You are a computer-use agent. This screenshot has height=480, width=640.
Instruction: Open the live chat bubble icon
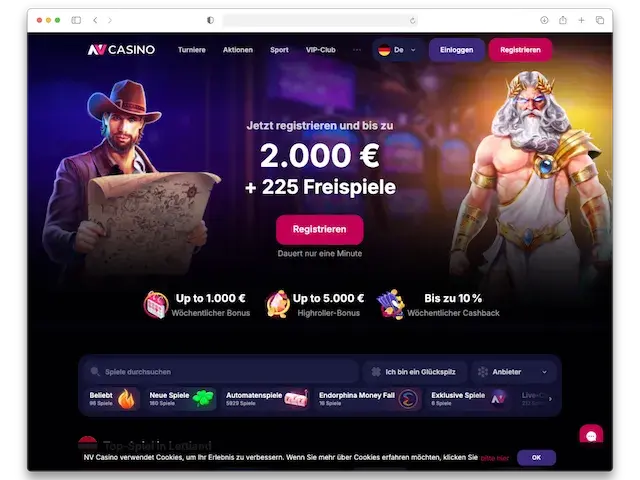(x=591, y=435)
